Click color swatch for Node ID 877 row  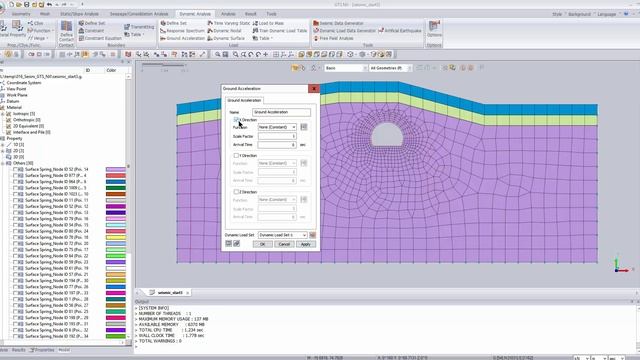(x=116, y=176)
